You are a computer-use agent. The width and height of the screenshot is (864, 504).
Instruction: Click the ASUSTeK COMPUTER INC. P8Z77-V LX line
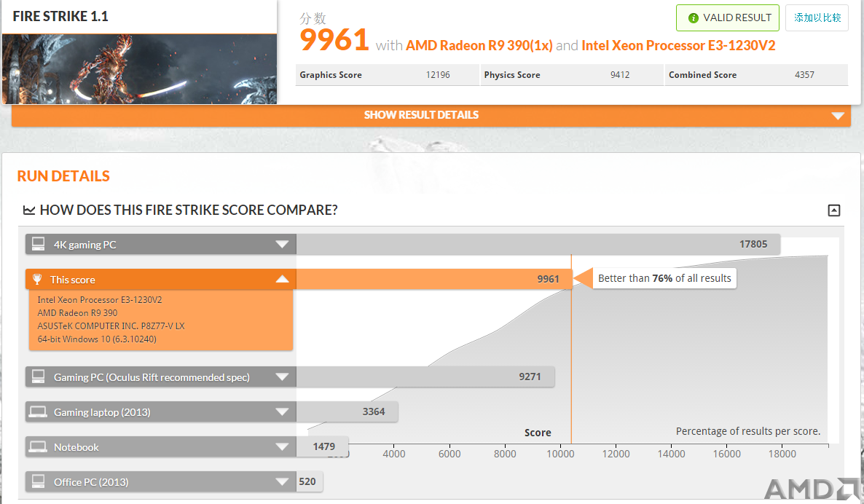[x=111, y=326]
